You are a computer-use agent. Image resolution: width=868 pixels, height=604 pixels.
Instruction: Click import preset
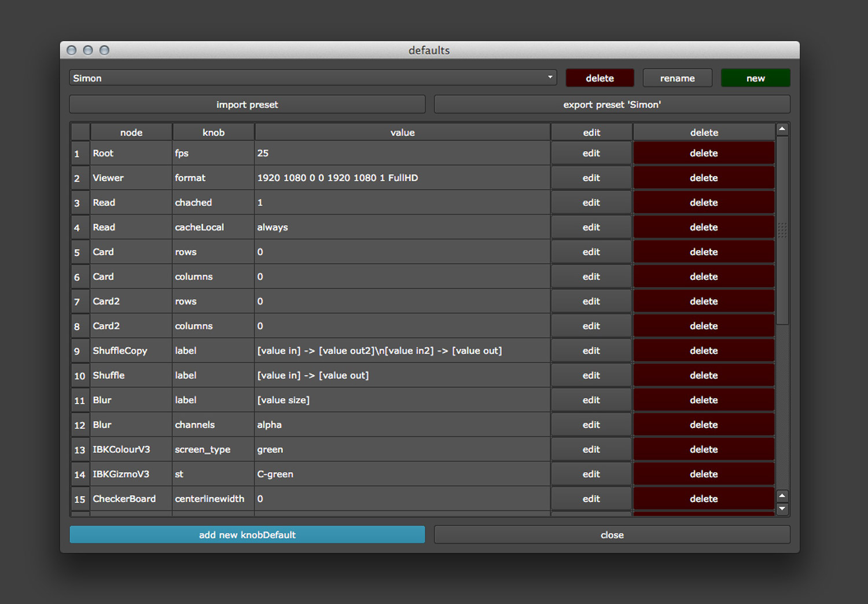(247, 105)
